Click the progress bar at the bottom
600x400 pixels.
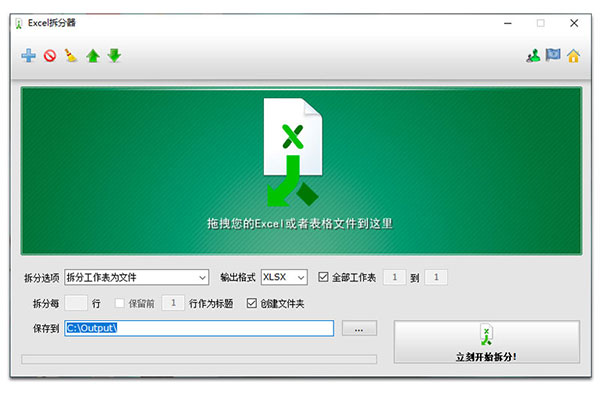[199, 359]
